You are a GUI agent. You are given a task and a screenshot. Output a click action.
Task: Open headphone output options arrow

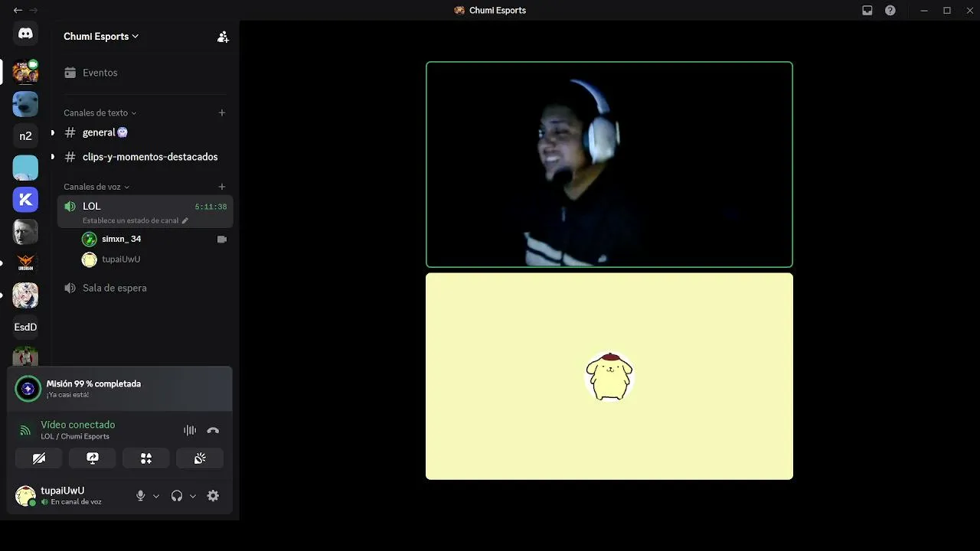193,496
